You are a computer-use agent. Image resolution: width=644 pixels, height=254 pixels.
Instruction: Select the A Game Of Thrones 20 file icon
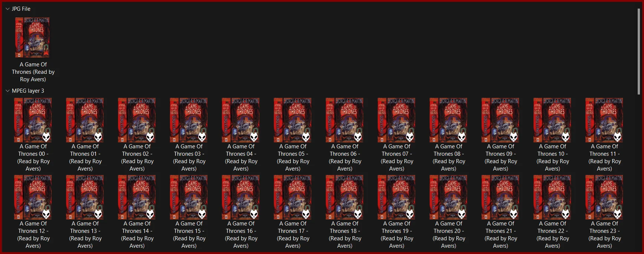(x=448, y=197)
